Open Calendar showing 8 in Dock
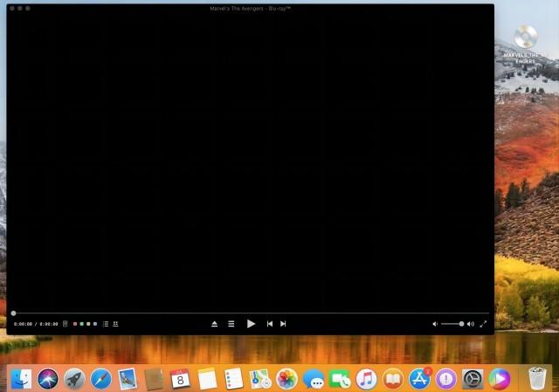The image size is (559, 392). (181, 379)
